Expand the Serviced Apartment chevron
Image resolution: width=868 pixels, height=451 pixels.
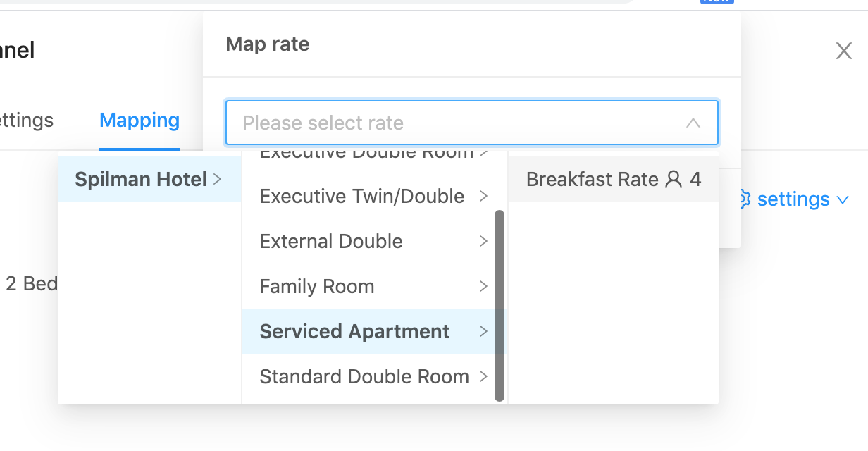[x=483, y=331]
